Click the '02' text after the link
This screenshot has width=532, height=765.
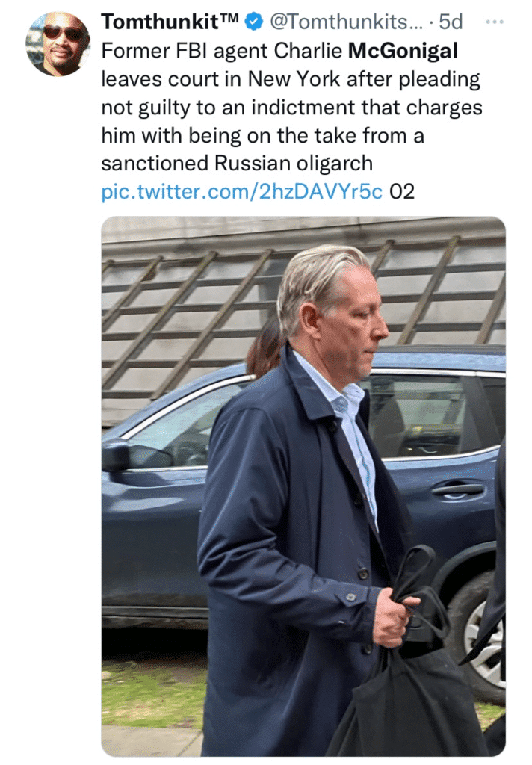[x=402, y=192]
